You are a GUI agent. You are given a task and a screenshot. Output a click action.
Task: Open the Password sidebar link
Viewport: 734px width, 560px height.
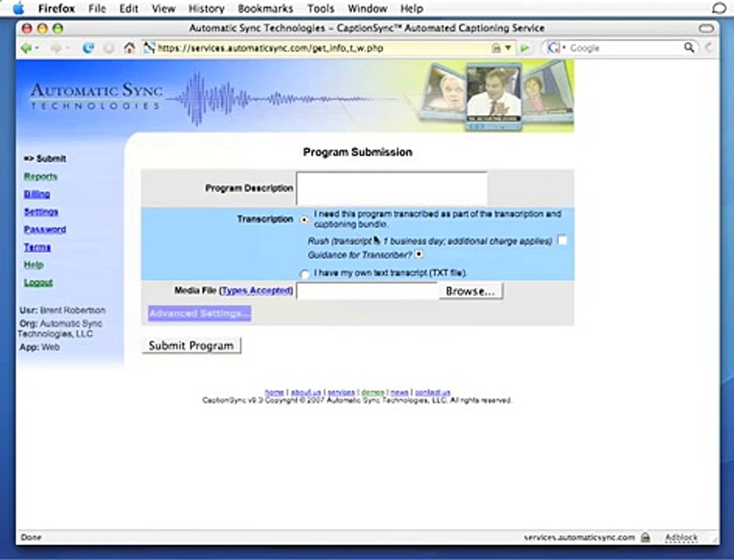[45, 229]
